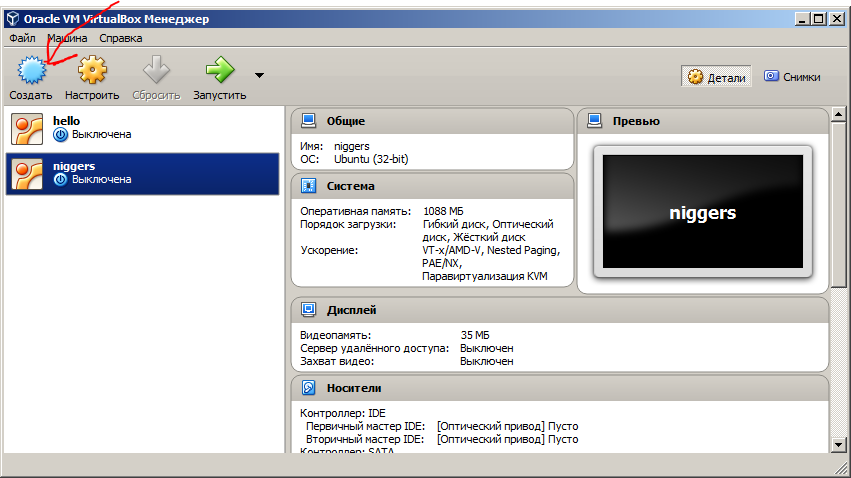Click the OS icon of the hello machine
Screen dimensions: 851x478
[27, 129]
